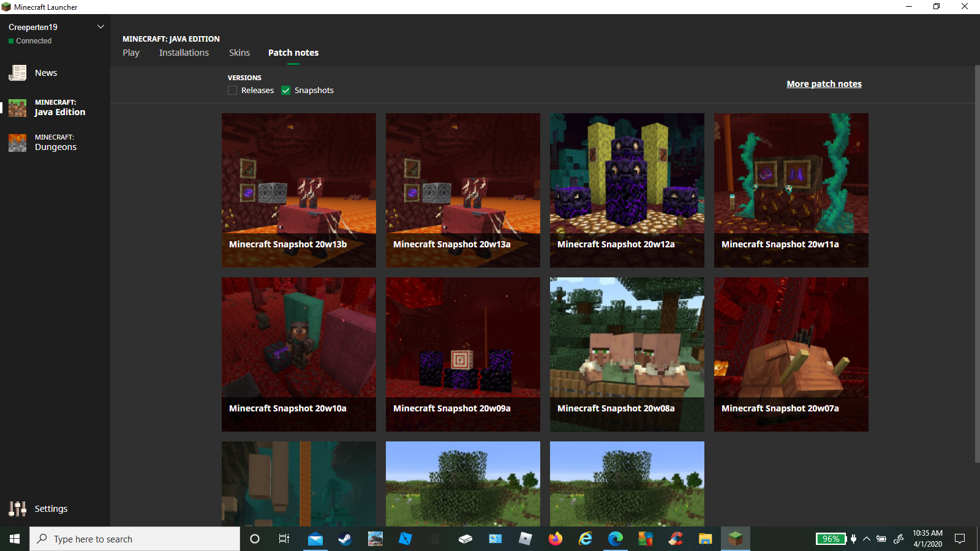Open Firefox from the taskbar

click(x=556, y=539)
